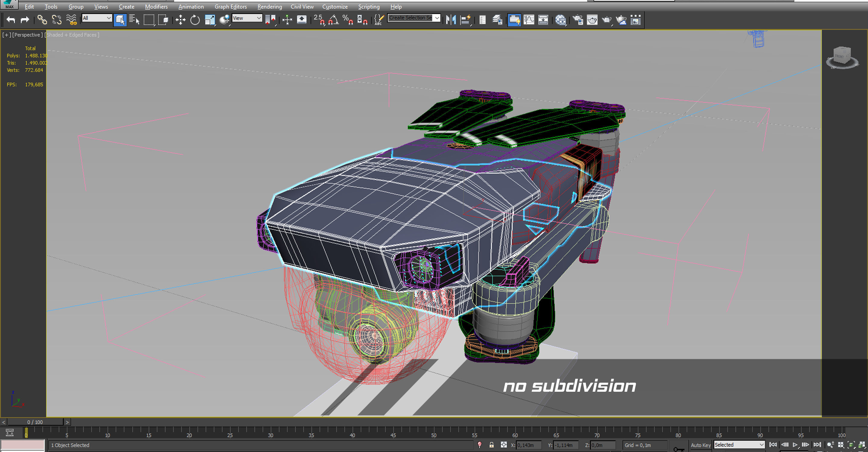
Task: Open the 'View' reference coordinate dropdown
Action: (247, 18)
